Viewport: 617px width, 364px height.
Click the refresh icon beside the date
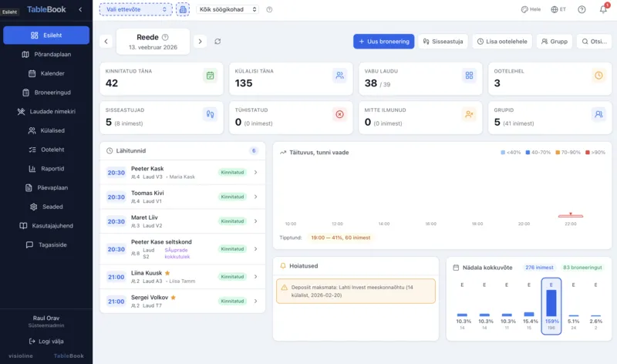tap(218, 41)
